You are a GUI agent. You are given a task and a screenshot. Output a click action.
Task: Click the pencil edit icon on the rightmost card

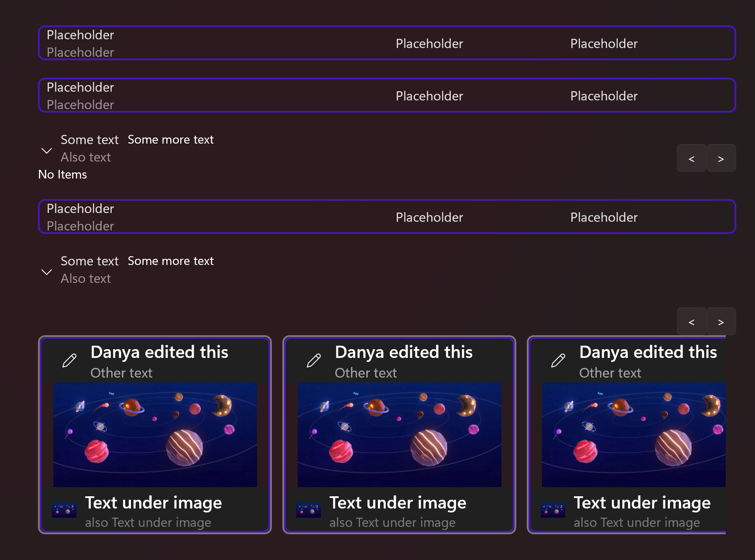click(558, 361)
